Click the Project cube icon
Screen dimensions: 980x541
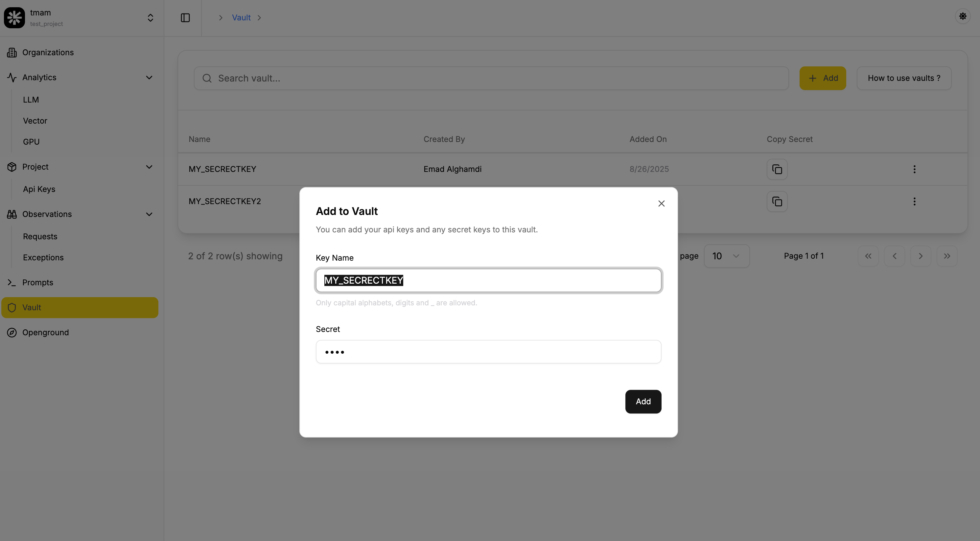(x=12, y=167)
